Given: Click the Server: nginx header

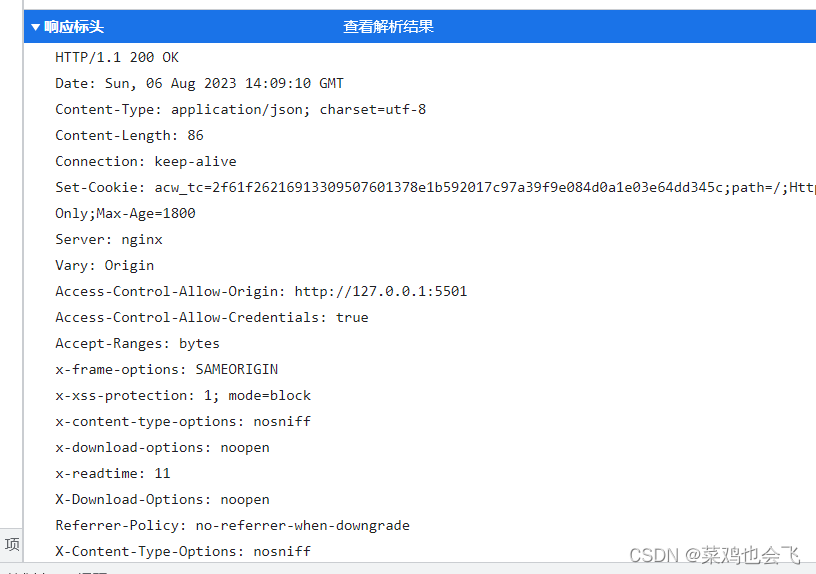Looking at the screenshot, I should pyautogui.click(x=109, y=239).
